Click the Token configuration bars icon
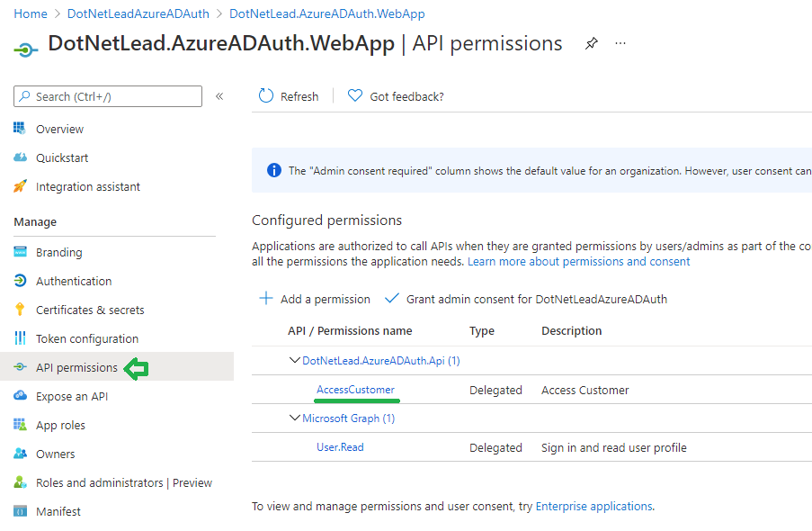The width and height of the screenshot is (812, 531). tap(20, 338)
